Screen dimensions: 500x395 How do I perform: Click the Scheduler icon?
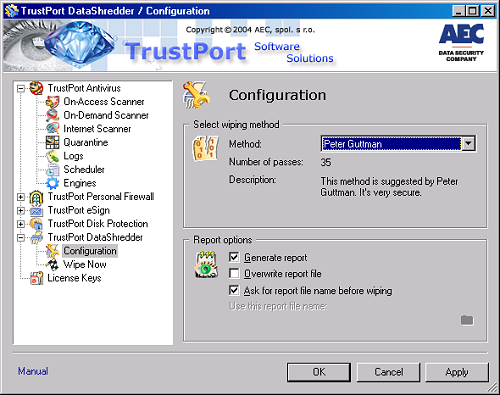pyautogui.click(x=52, y=170)
